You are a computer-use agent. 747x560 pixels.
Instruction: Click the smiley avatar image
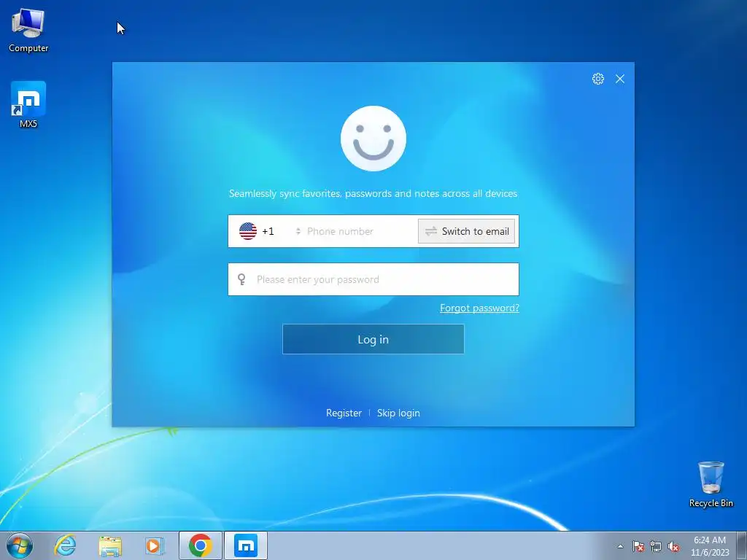[x=373, y=139]
